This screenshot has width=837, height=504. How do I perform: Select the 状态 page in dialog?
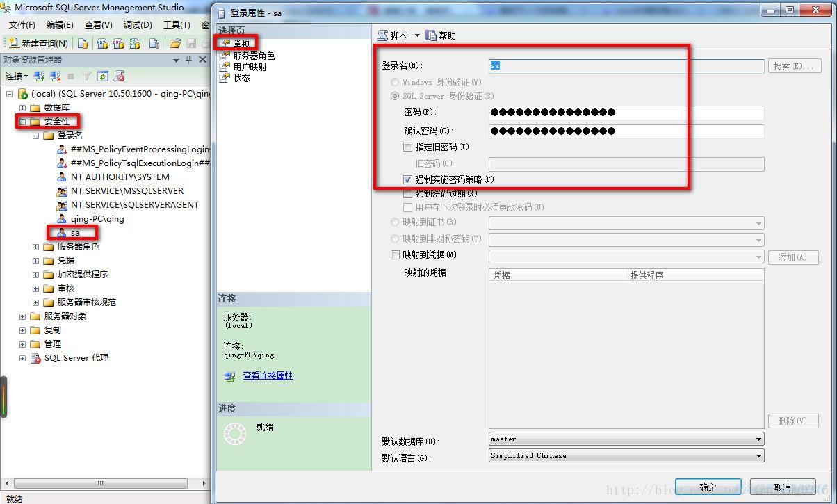click(x=235, y=78)
